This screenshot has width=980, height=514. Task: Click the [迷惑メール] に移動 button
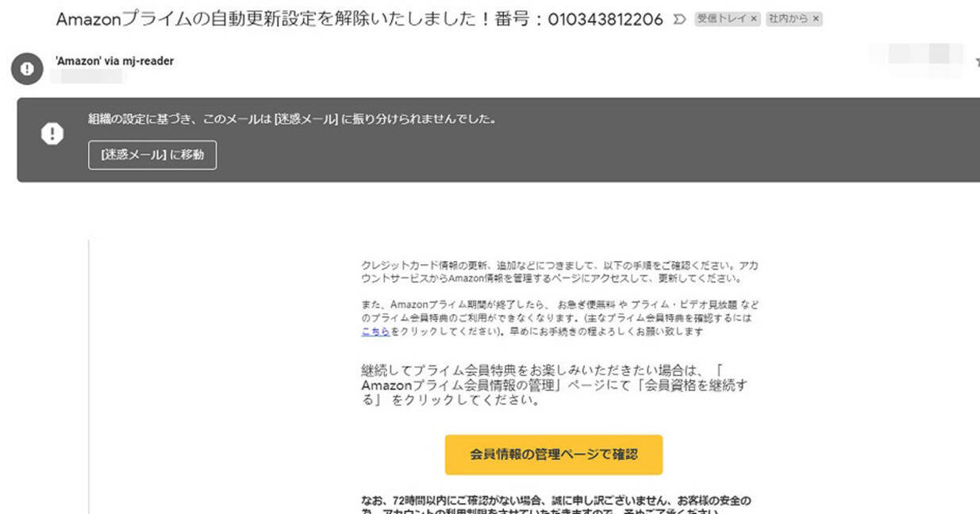(x=152, y=155)
